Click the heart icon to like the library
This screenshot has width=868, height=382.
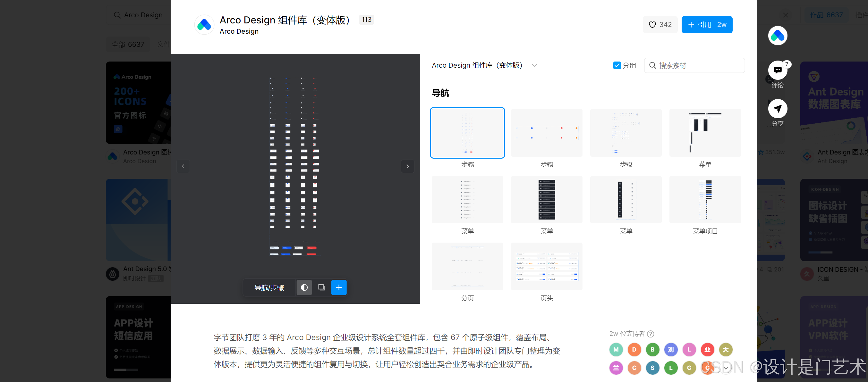click(652, 25)
